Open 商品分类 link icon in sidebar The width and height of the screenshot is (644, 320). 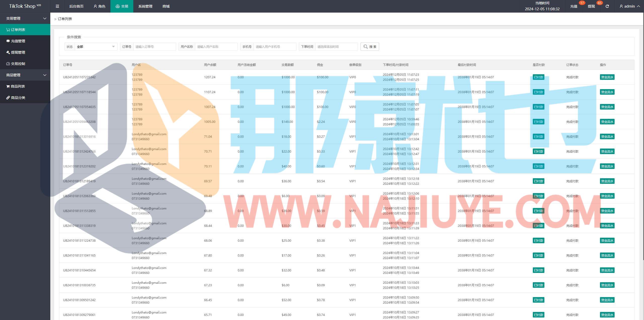[8, 98]
